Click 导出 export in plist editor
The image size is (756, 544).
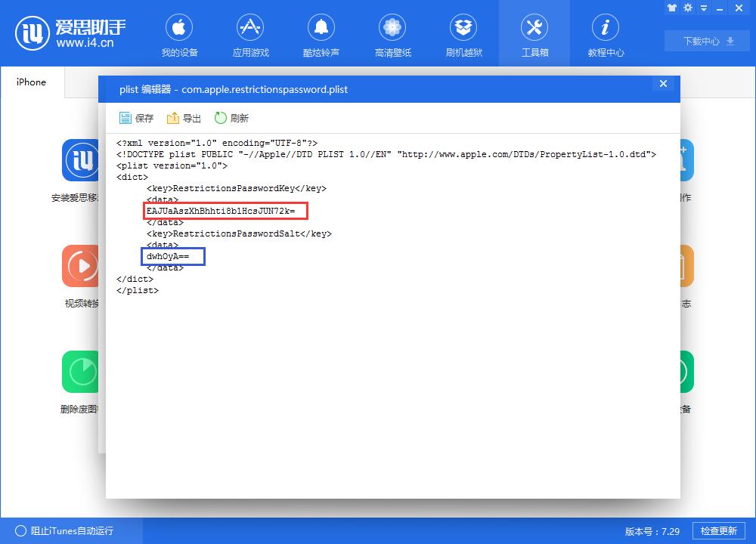[x=184, y=118]
